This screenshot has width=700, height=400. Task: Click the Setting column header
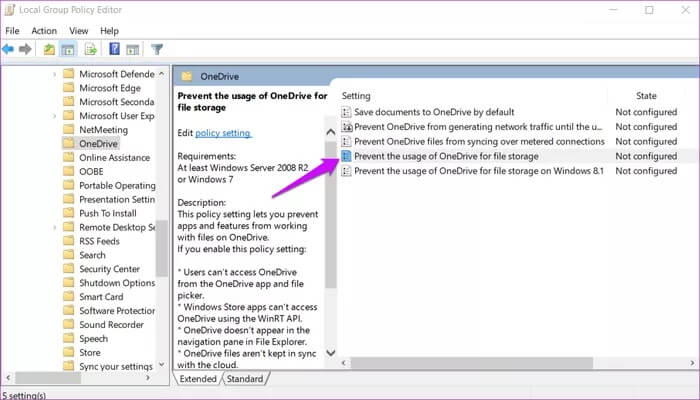[356, 96]
